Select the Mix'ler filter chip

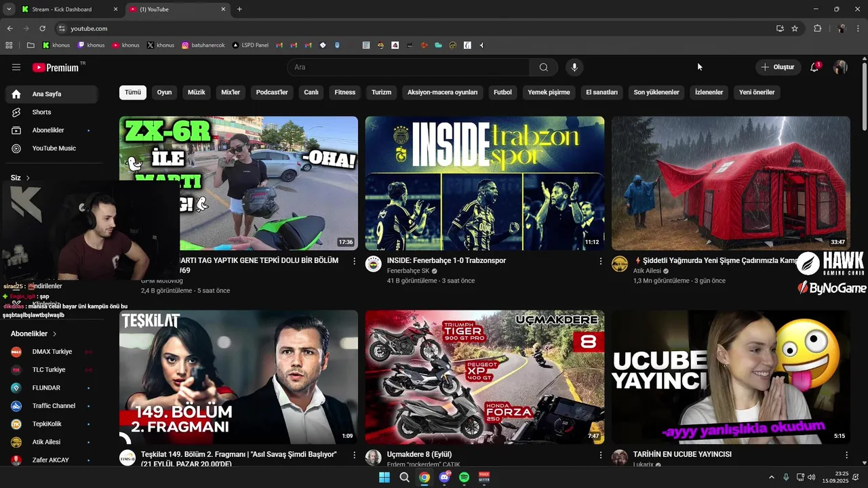(231, 92)
